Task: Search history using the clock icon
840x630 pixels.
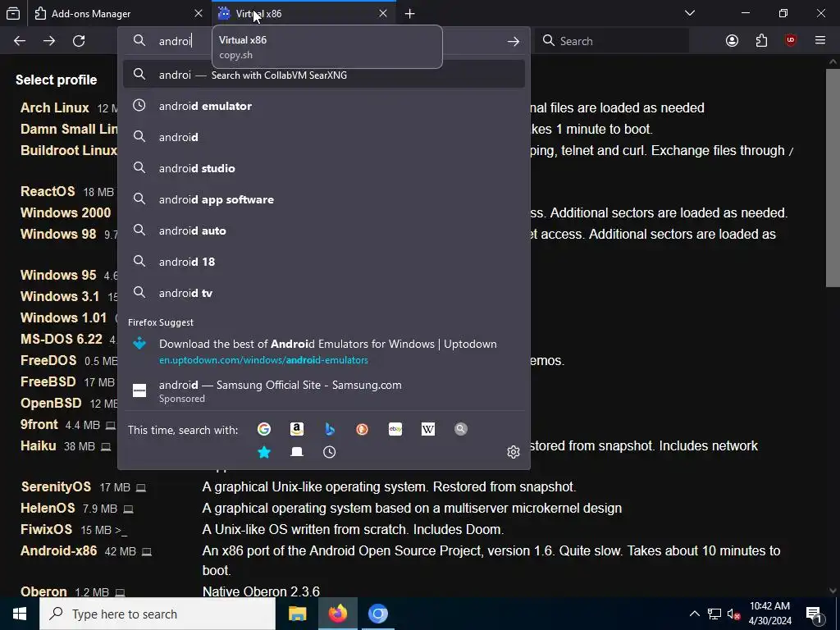Action: click(330, 452)
